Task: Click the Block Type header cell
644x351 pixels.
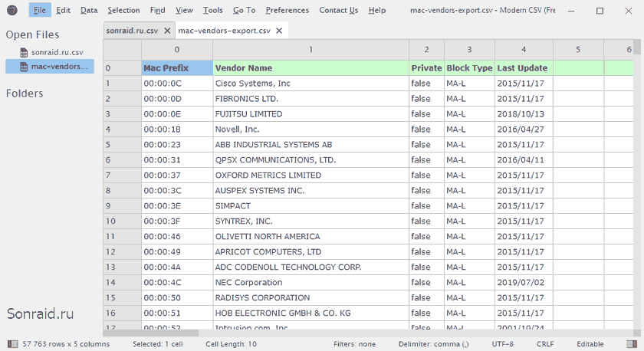Action: coord(469,68)
